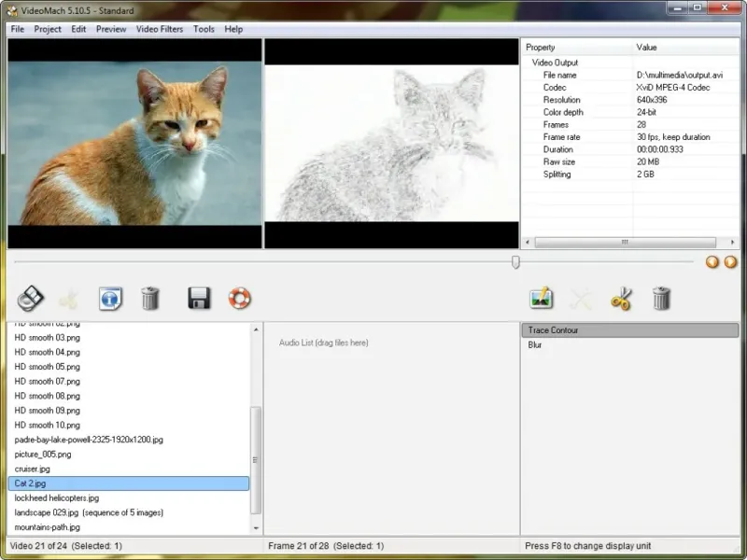
Task: Click the floppy disk save icon
Action: pyautogui.click(x=199, y=299)
